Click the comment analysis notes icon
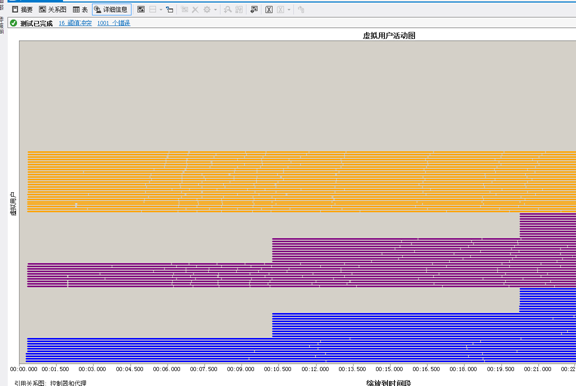The image size is (576, 386). pyautogui.click(x=254, y=10)
